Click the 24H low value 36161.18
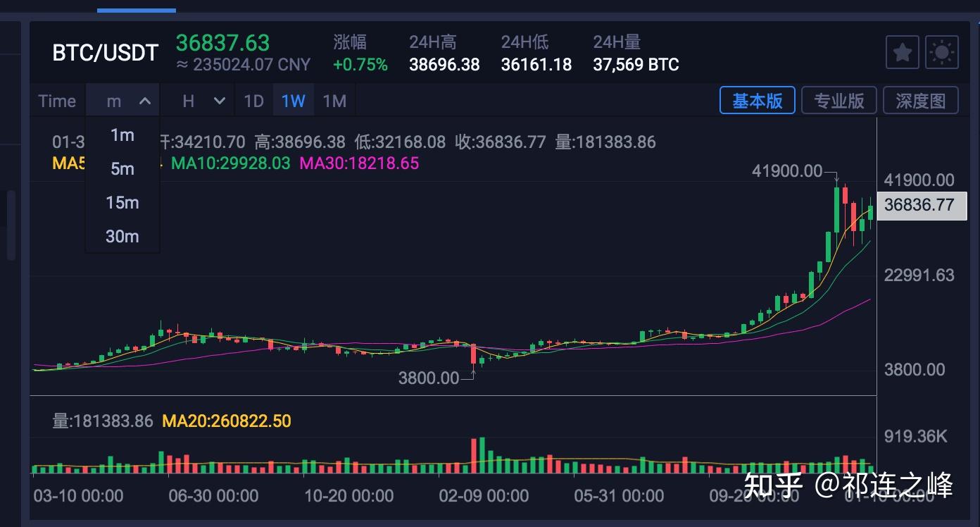 pyautogui.click(x=536, y=65)
